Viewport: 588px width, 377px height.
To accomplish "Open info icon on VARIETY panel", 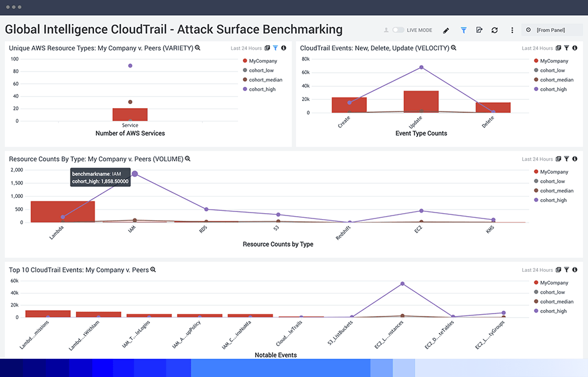I will click(284, 48).
